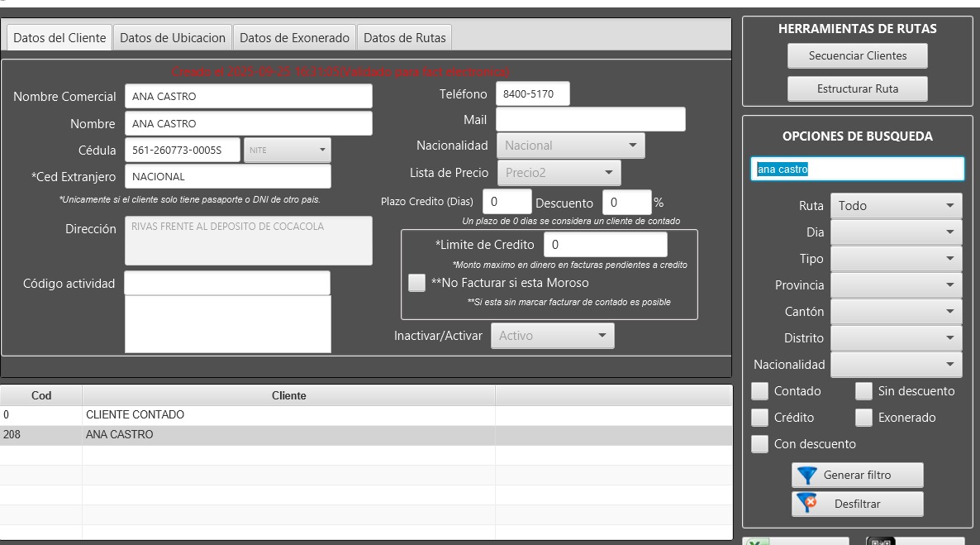Click the Teléfono input field

click(x=532, y=94)
